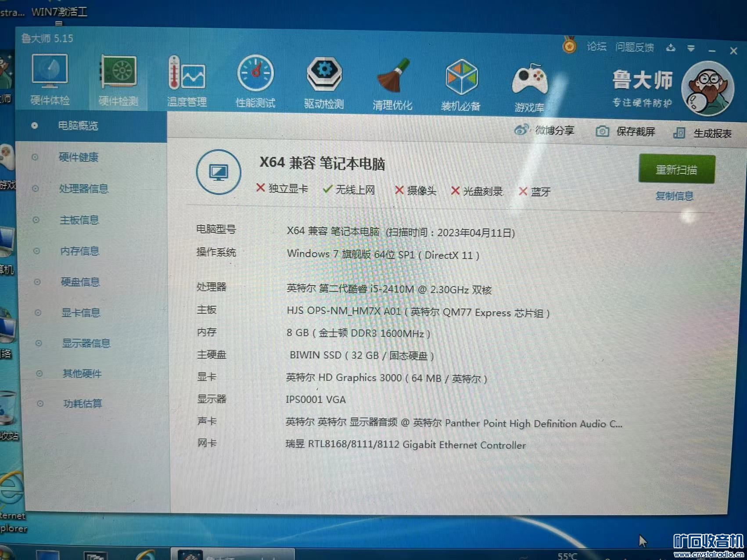Open the 硬件体检 hardware checkup icon
This screenshot has height=560, width=747.
click(50, 80)
